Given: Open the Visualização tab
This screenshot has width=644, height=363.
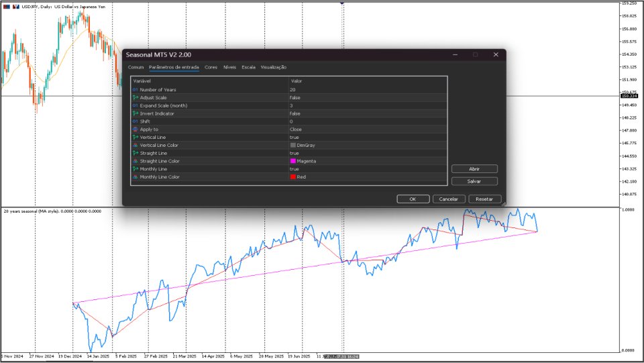Looking at the screenshot, I should click(x=274, y=67).
